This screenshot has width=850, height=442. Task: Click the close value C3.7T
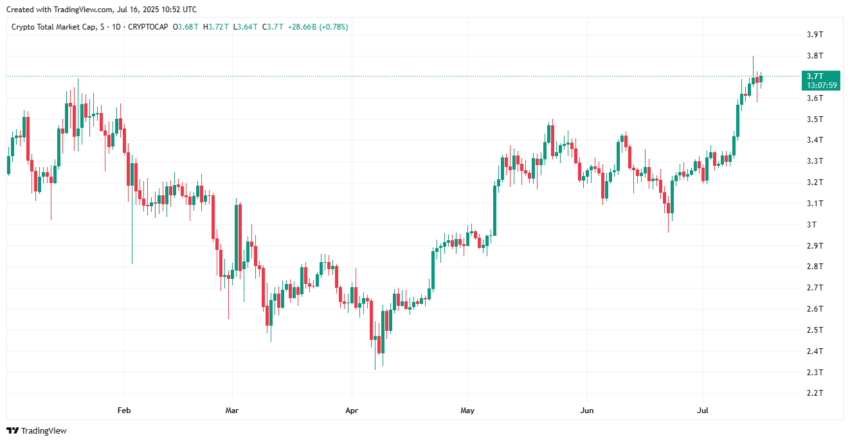(x=272, y=27)
